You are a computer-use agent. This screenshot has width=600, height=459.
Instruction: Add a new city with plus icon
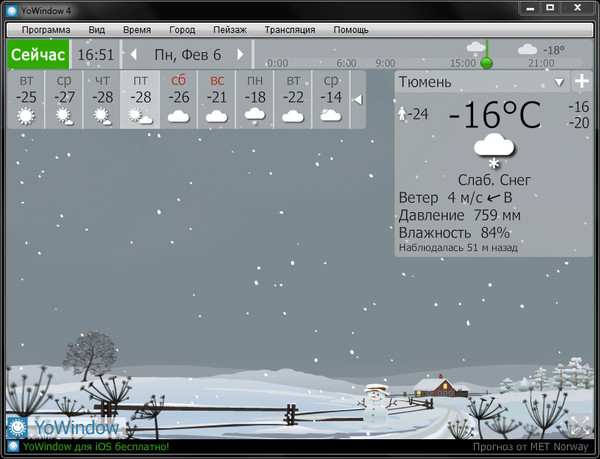tap(581, 82)
